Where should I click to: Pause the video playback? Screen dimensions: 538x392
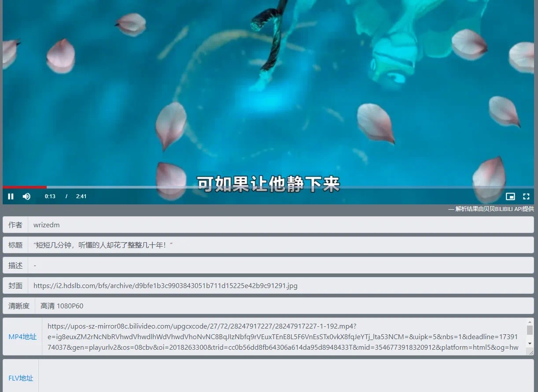click(x=11, y=196)
